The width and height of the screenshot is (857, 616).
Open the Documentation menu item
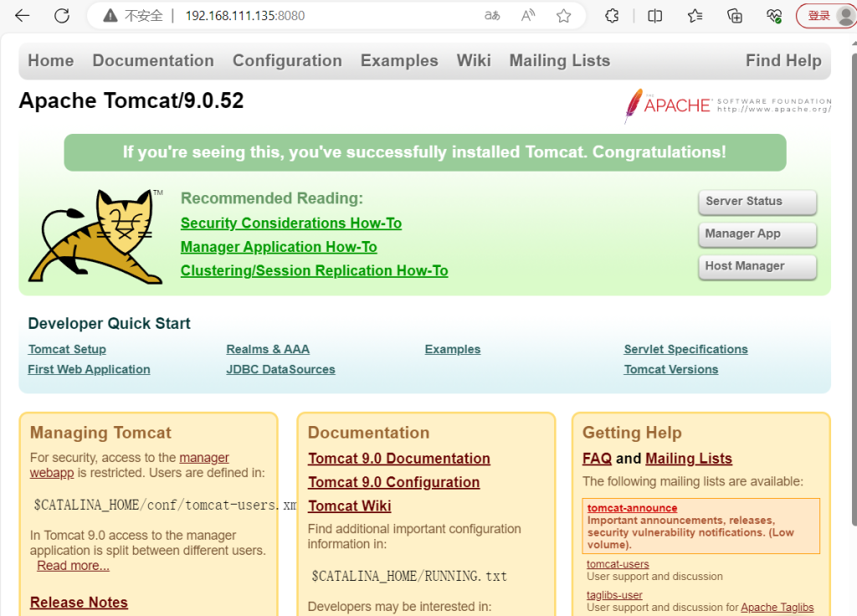153,61
